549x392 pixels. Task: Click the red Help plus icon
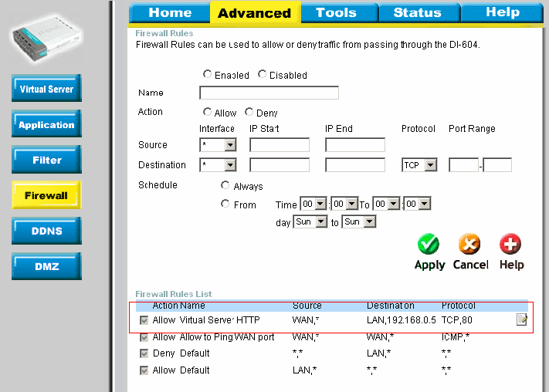coord(510,245)
